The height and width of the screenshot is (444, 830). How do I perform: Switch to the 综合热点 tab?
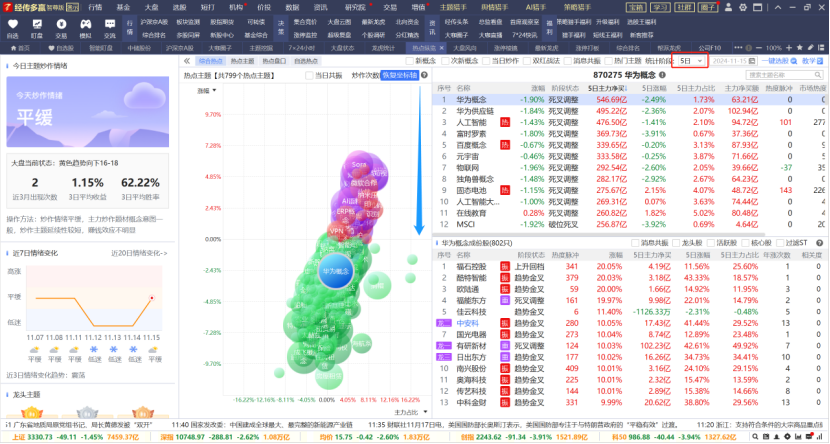tap(211, 61)
